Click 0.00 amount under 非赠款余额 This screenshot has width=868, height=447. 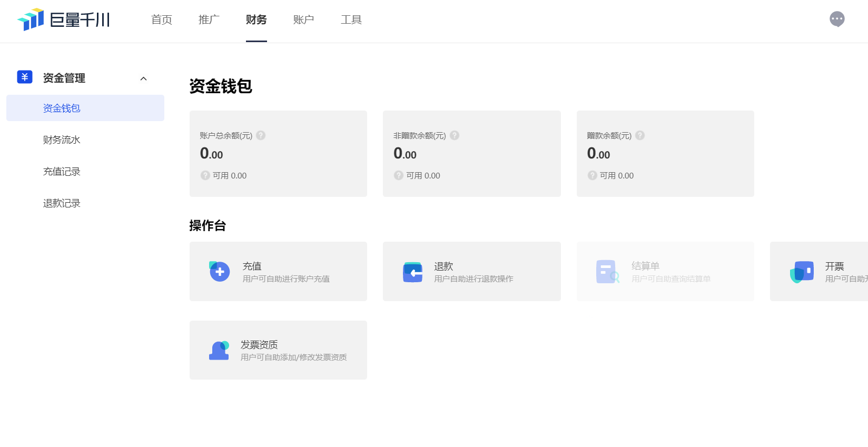click(x=405, y=154)
